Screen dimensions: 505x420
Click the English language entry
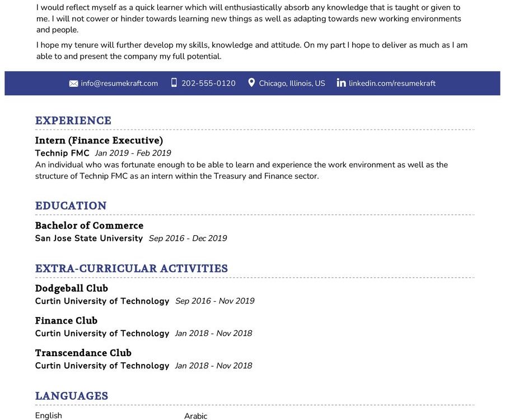[49, 416]
